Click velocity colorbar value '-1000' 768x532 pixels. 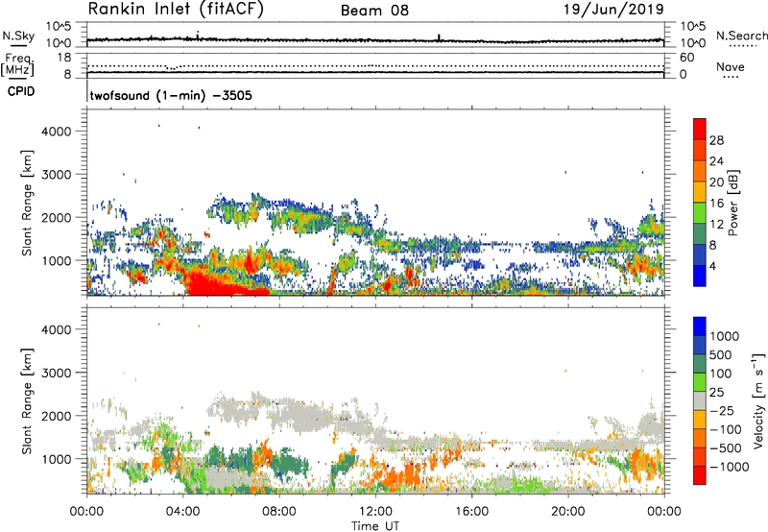(730, 467)
